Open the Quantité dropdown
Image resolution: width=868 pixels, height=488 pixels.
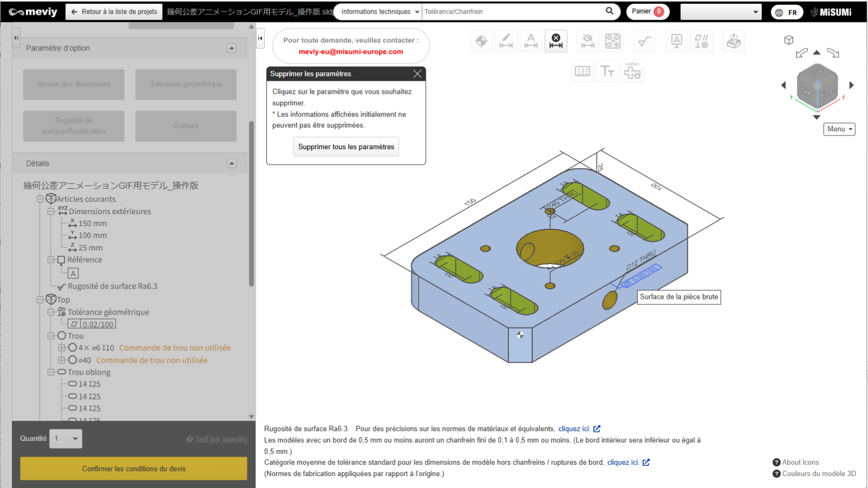point(67,439)
